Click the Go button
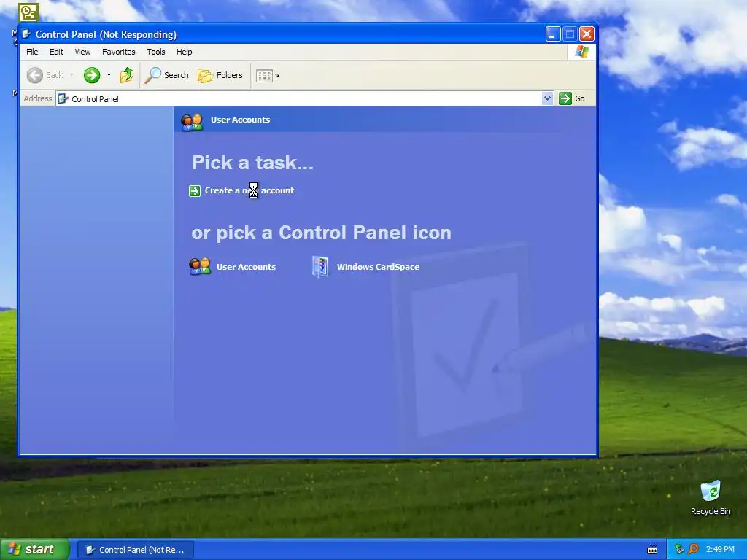Viewport: 747px width, 560px height. point(572,98)
